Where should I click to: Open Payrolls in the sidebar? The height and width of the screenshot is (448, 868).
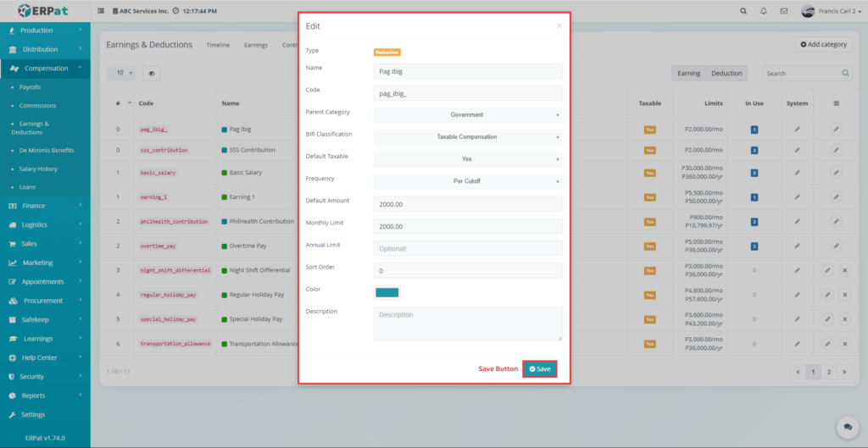(30, 87)
